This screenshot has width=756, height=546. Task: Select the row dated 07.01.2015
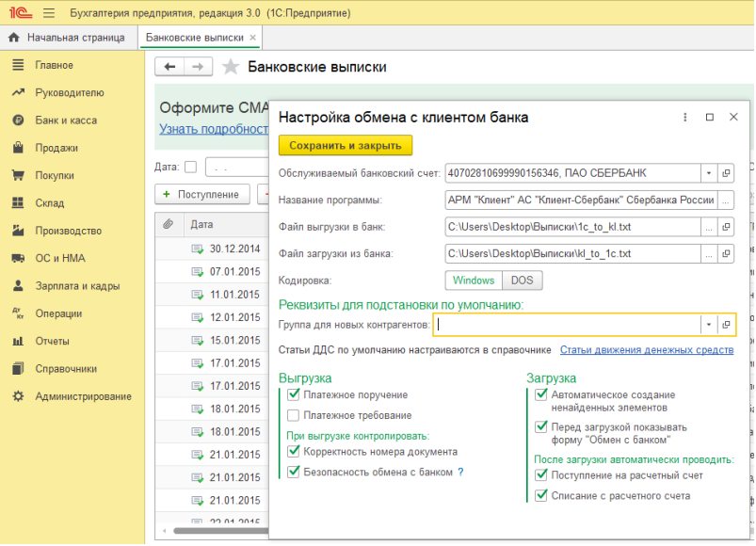tap(212, 272)
